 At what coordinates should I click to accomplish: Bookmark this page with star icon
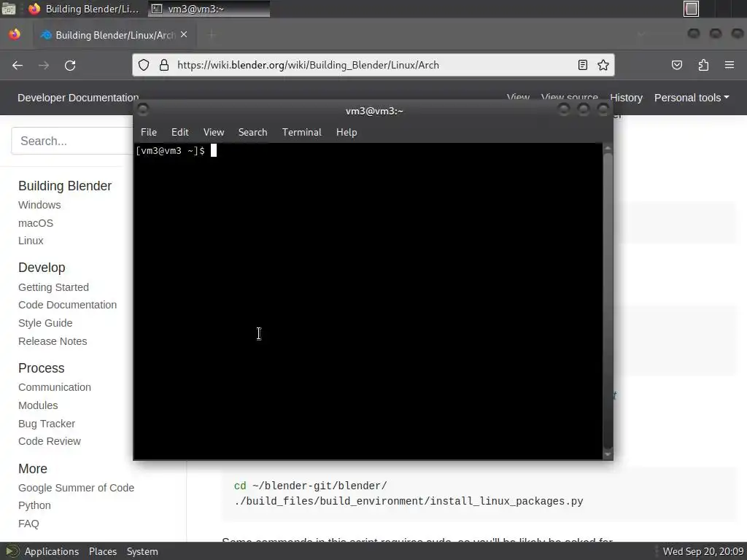click(x=603, y=65)
